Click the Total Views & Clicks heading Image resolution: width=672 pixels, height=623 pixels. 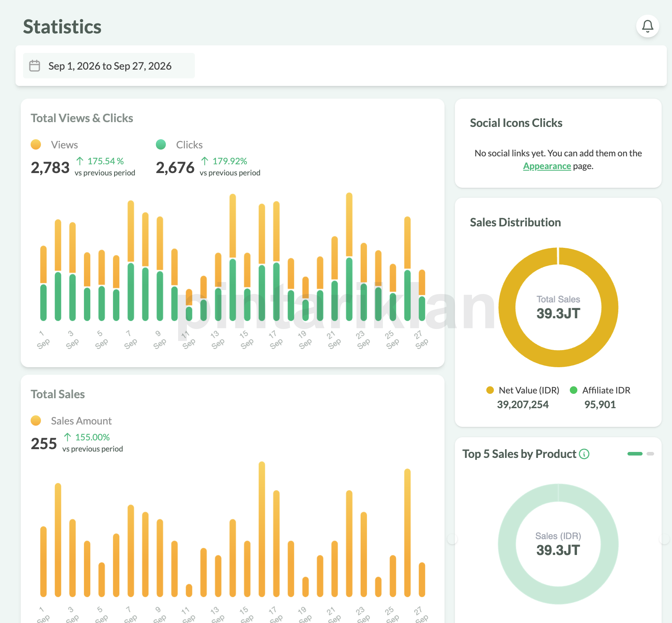(x=82, y=118)
